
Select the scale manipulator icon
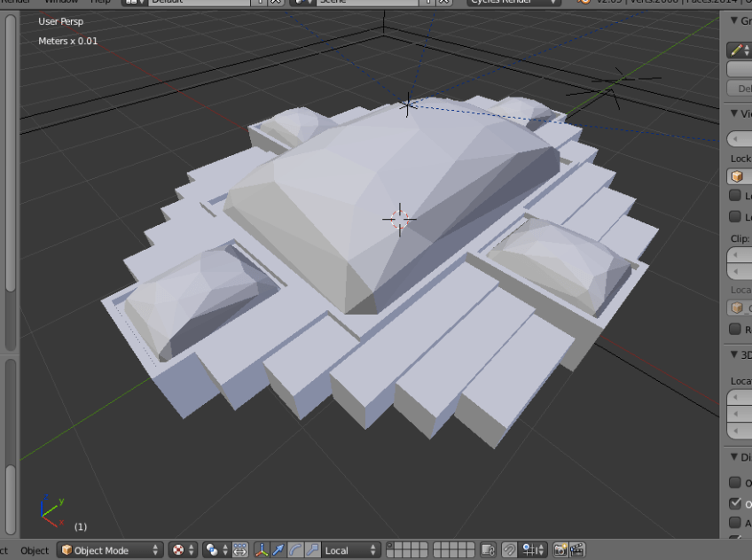[x=312, y=550]
